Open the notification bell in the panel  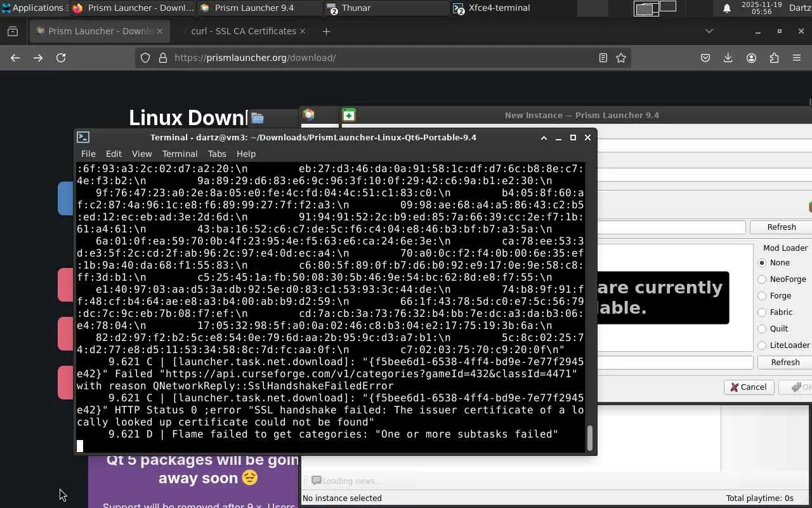click(727, 8)
